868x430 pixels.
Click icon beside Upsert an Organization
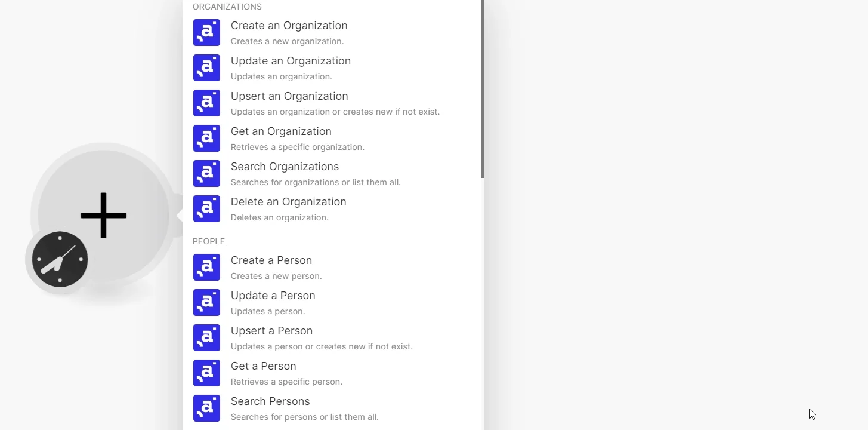[206, 103]
